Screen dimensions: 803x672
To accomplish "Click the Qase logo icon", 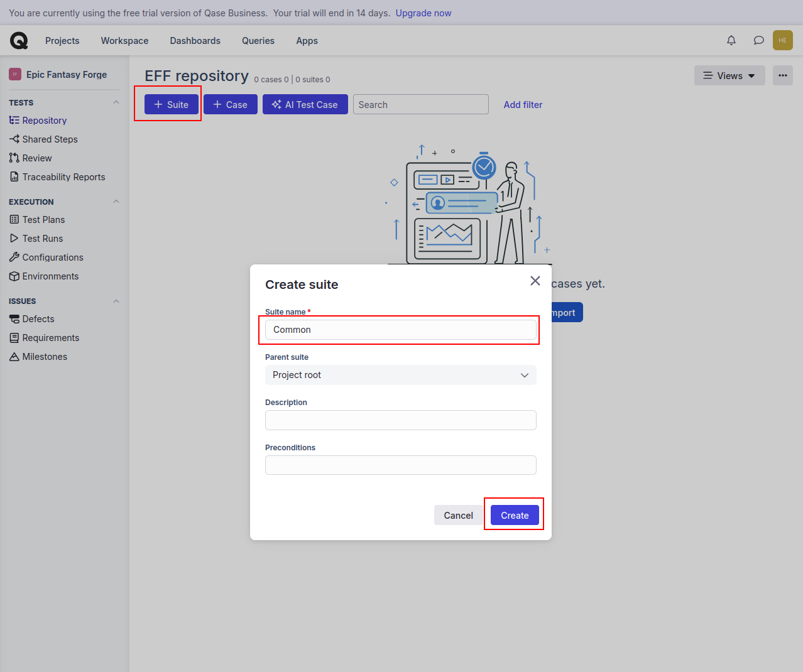I will point(19,41).
